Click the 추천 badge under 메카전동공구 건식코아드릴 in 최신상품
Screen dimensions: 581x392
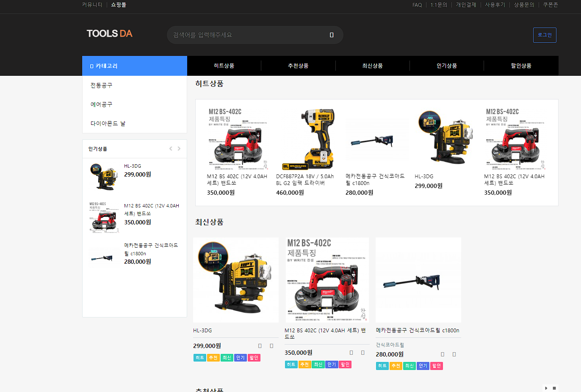pos(396,366)
